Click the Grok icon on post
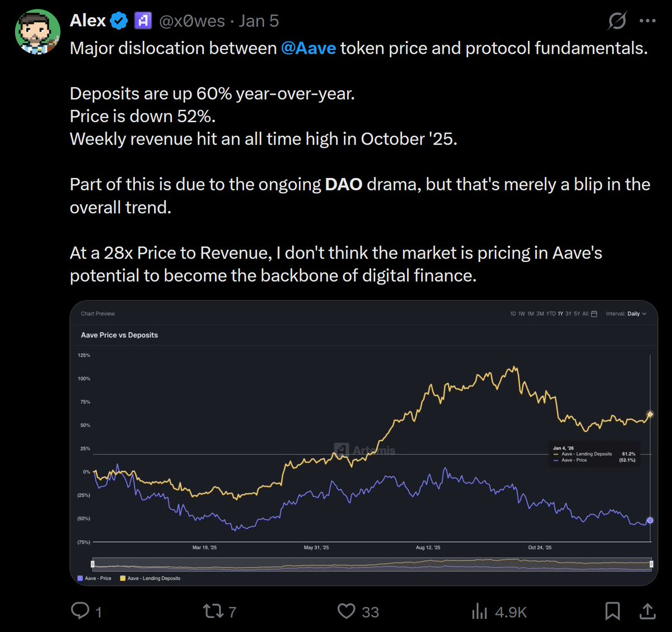Image resolution: width=672 pixels, height=632 pixels. pyautogui.click(x=617, y=21)
